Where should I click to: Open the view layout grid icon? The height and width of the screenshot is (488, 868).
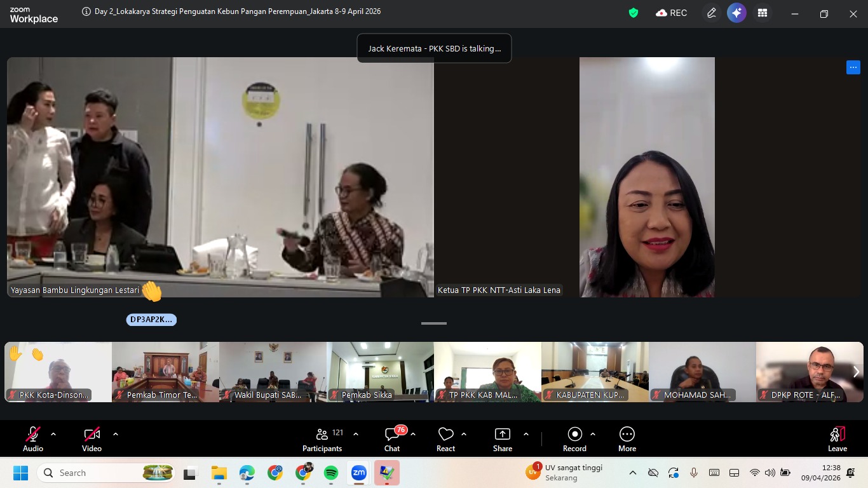[763, 13]
